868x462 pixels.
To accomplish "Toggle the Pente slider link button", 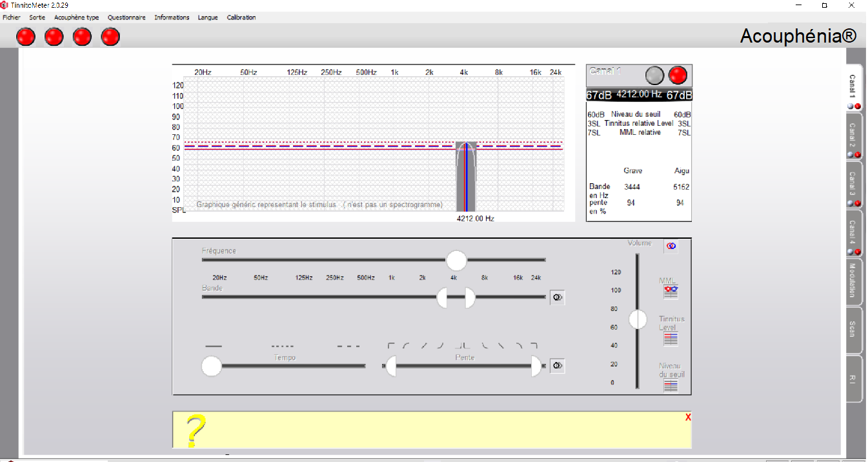I will tap(558, 366).
